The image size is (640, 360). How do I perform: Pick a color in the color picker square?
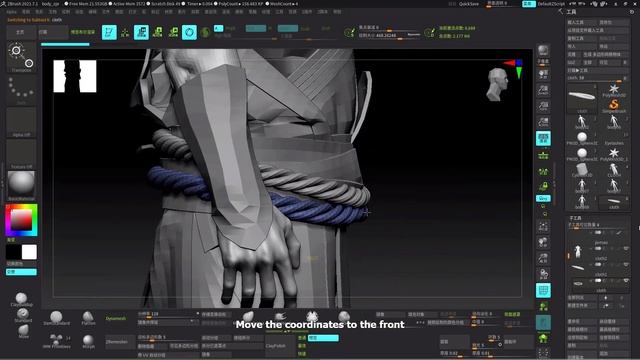tap(21, 220)
